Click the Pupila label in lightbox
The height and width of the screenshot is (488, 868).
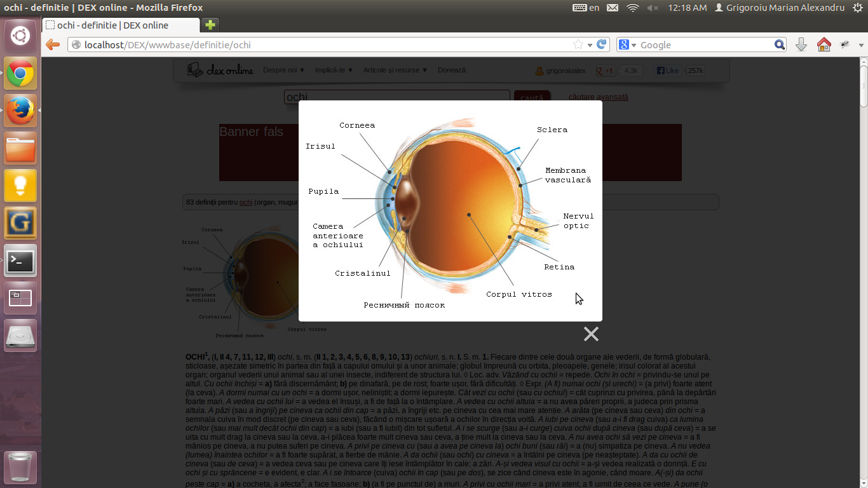tap(323, 191)
